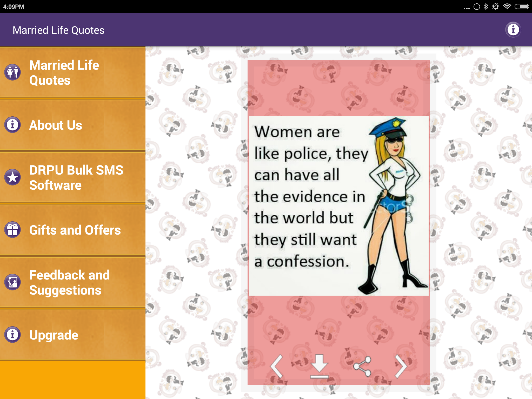Select About Us from the sidebar

point(56,125)
